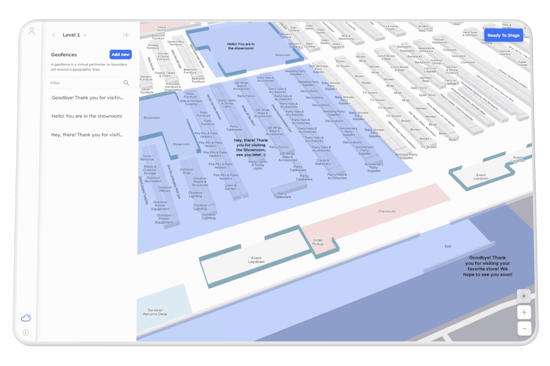Select the Hey, there! Thank you geofence item
This screenshot has width=550, height=366.
[x=87, y=135]
